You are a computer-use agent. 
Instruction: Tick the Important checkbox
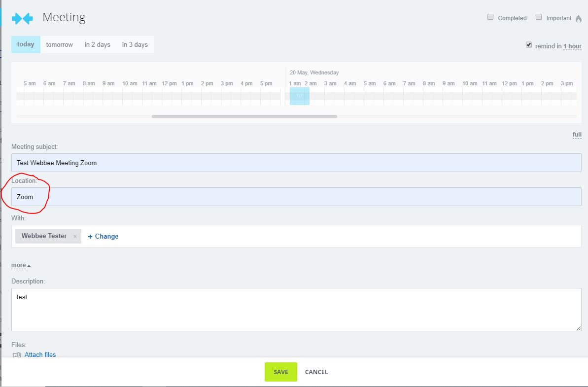click(539, 17)
